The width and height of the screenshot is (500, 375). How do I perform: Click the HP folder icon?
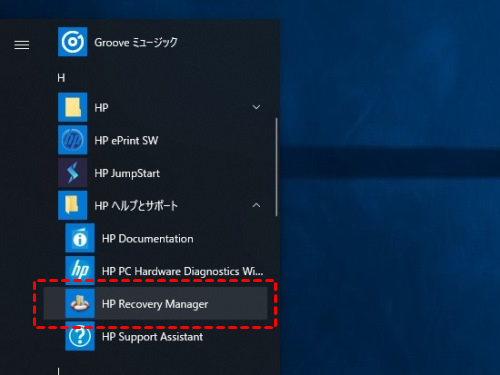click(73, 107)
